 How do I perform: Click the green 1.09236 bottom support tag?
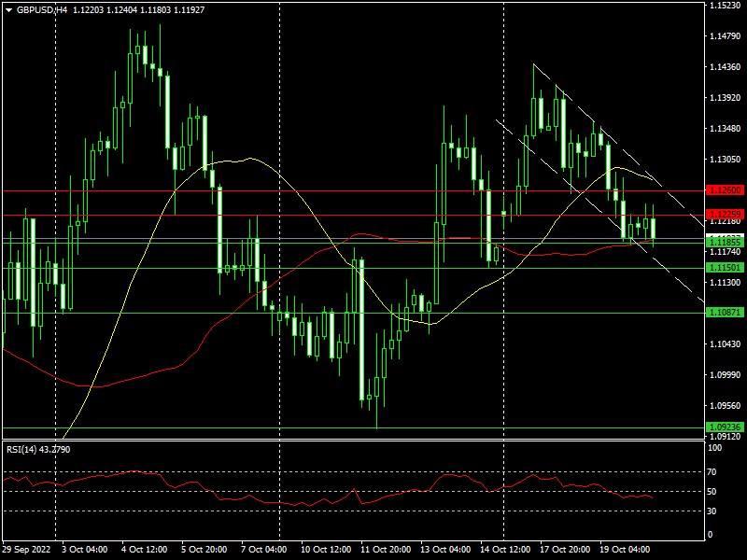pos(725,427)
